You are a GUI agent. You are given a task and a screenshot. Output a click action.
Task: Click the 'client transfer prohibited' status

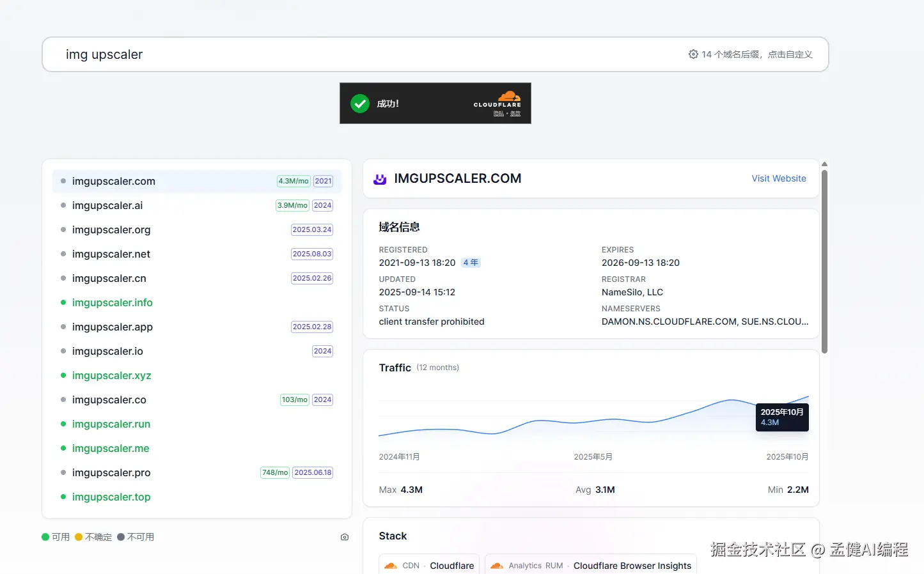[432, 322]
